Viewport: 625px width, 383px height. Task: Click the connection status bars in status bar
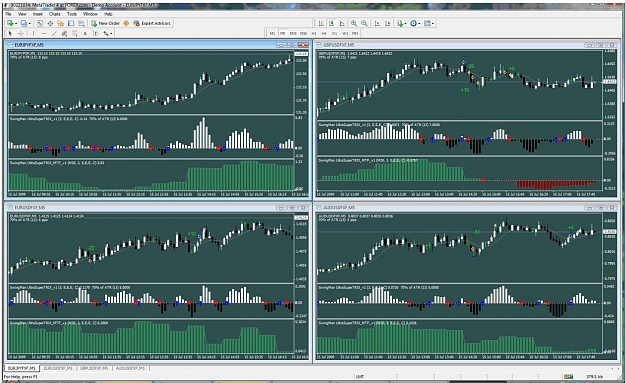click(x=568, y=376)
